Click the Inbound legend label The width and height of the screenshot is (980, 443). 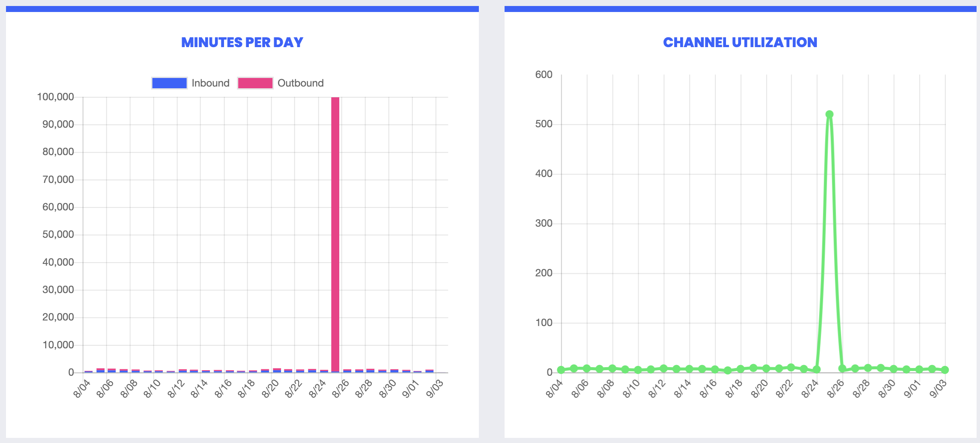click(x=210, y=83)
